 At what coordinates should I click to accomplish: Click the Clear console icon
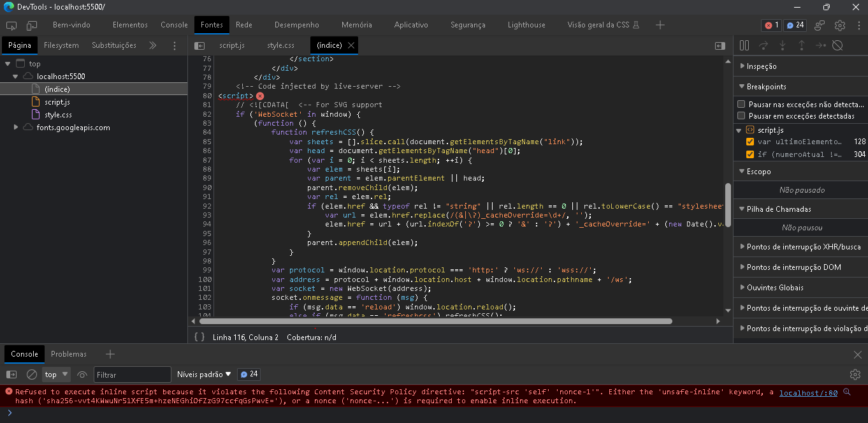32,375
